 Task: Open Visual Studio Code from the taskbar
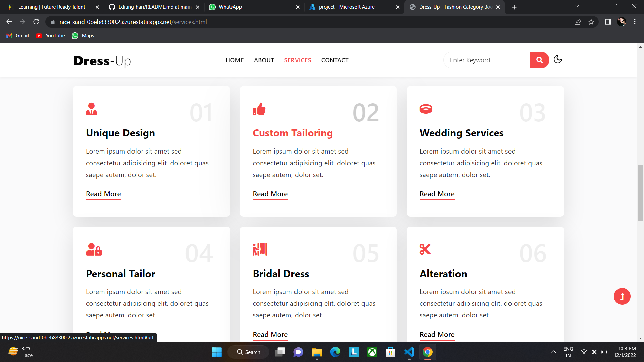pos(409,352)
